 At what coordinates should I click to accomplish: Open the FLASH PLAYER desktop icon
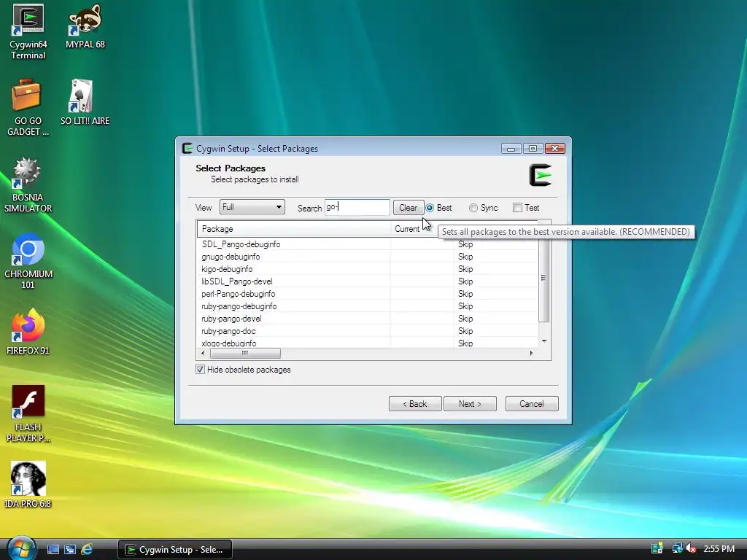(x=28, y=413)
